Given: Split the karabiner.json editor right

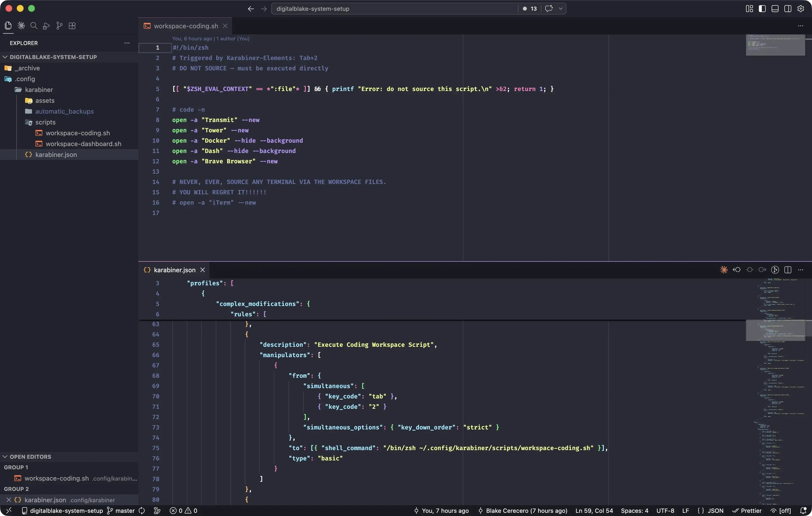Looking at the screenshot, I should [x=788, y=270].
